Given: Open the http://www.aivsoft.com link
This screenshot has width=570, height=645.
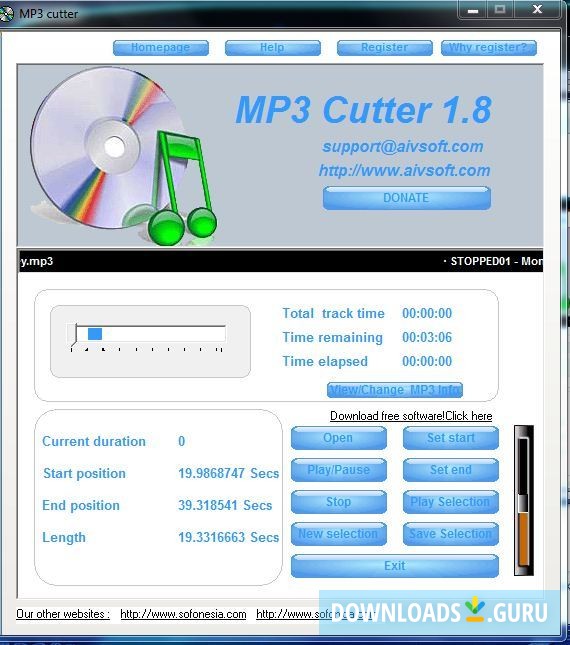Looking at the screenshot, I should pyautogui.click(x=405, y=170).
